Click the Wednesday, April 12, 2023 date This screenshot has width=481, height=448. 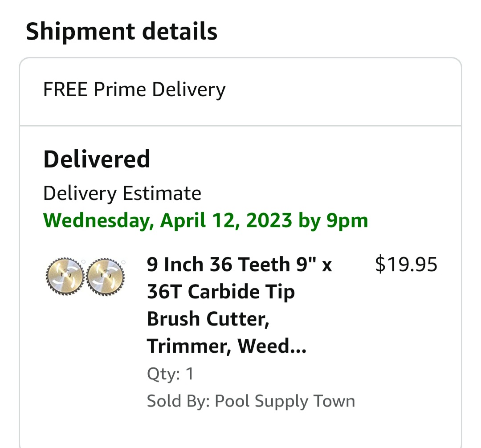(x=168, y=220)
